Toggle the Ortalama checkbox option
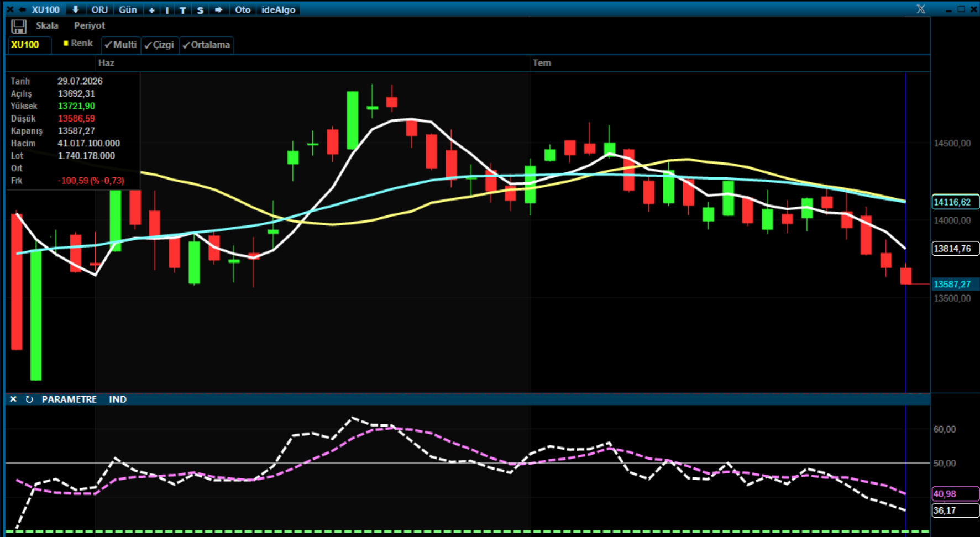This screenshot has width=980, height=537. [206, 45]
